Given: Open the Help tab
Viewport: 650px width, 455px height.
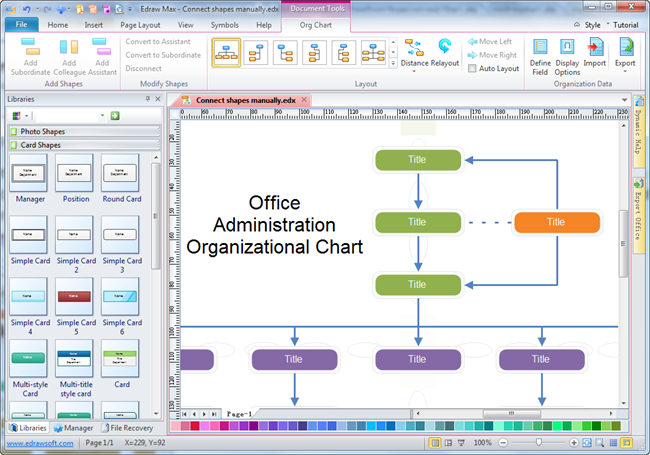Looking at the screenshot, I should (x=264, y=25).
